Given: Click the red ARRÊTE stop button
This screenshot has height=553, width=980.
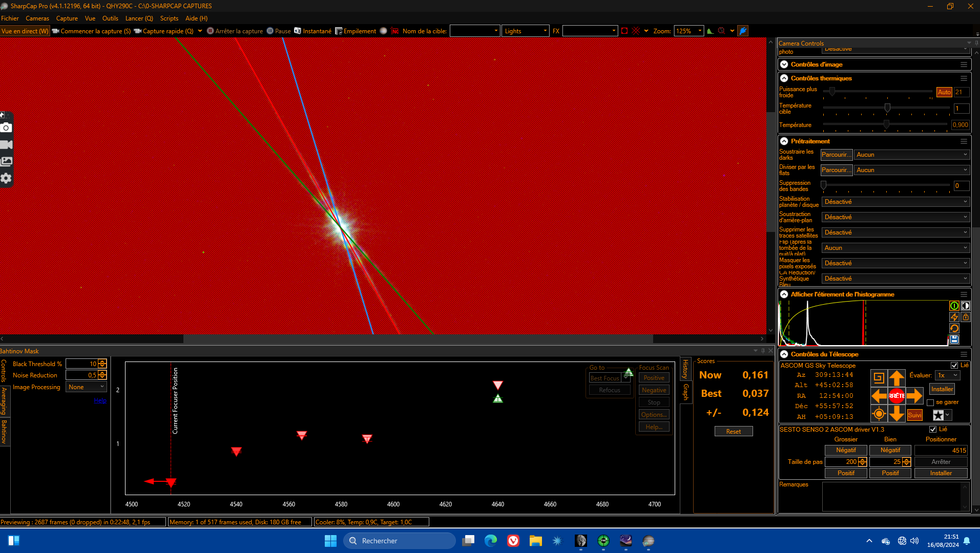Looking at the screenshot, I should [896, 396].
